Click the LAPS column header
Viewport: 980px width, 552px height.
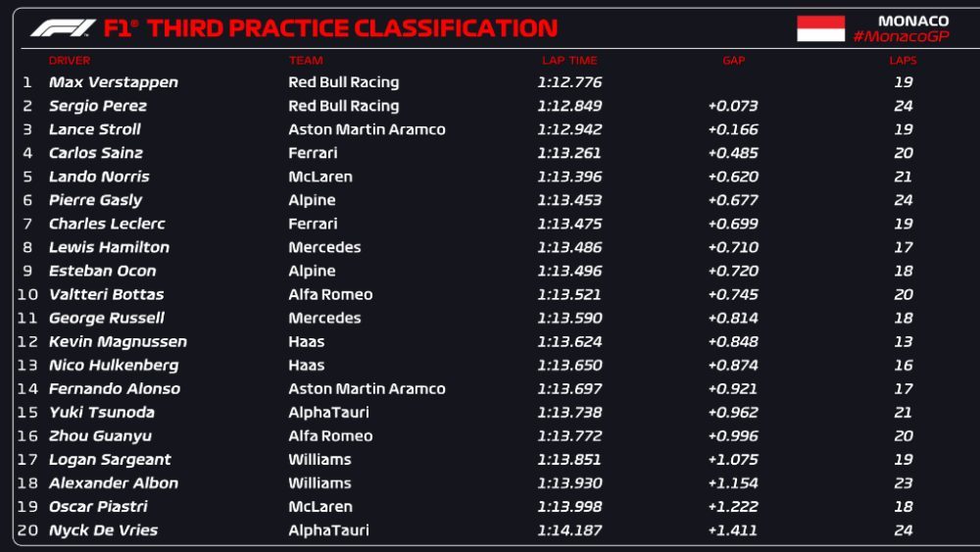point(904,61)
